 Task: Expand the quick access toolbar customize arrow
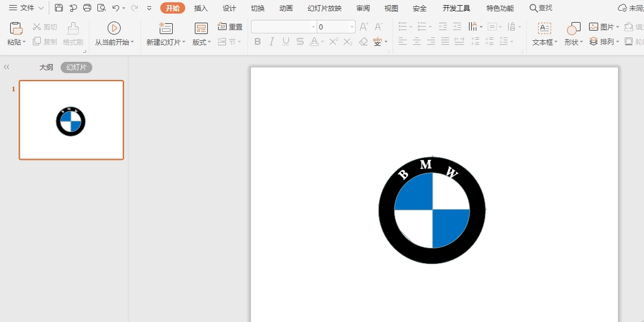coord(149,8)
